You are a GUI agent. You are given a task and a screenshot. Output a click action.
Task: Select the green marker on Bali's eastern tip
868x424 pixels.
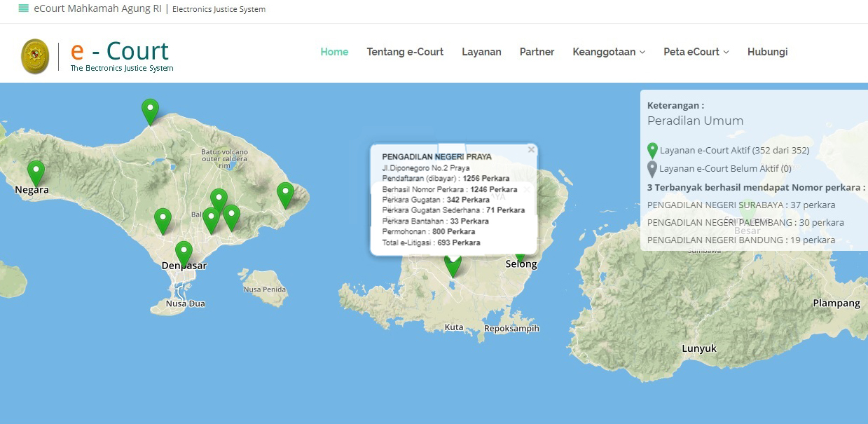click(285, 196)
